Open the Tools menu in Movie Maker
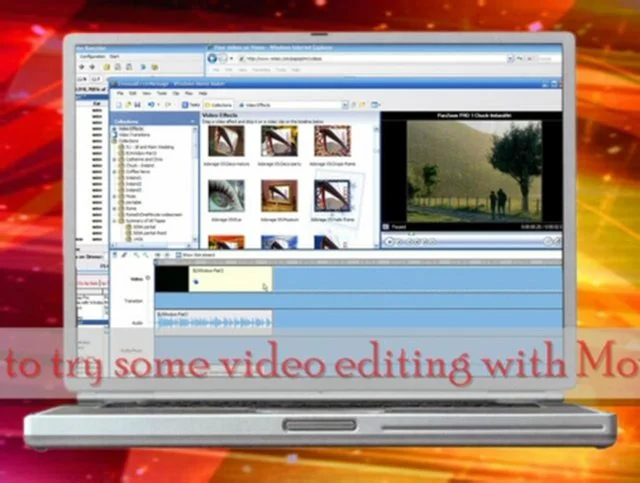Viewport: 640px width, 483px height. tap(162, 93)
